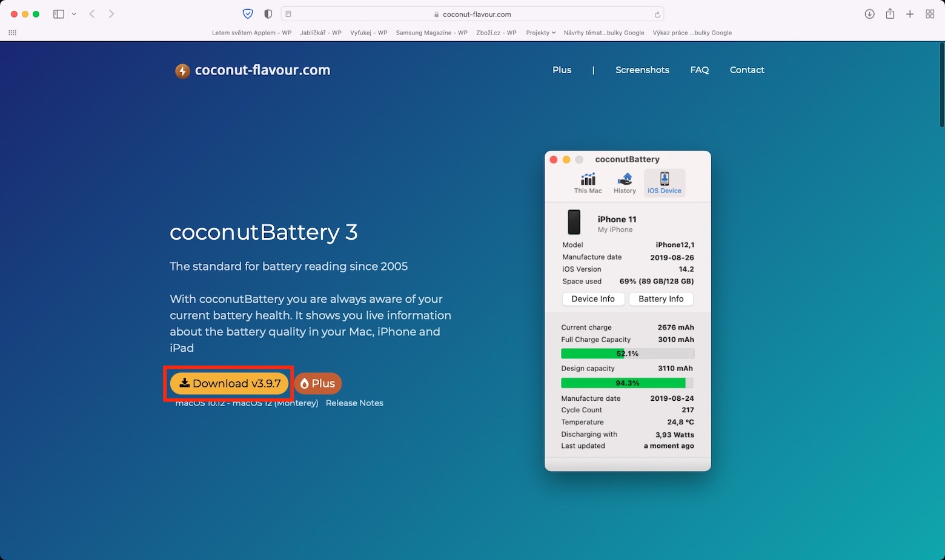Click the coconut-flavour.com site title
The image size is (945, 560).
coord(262,70)
